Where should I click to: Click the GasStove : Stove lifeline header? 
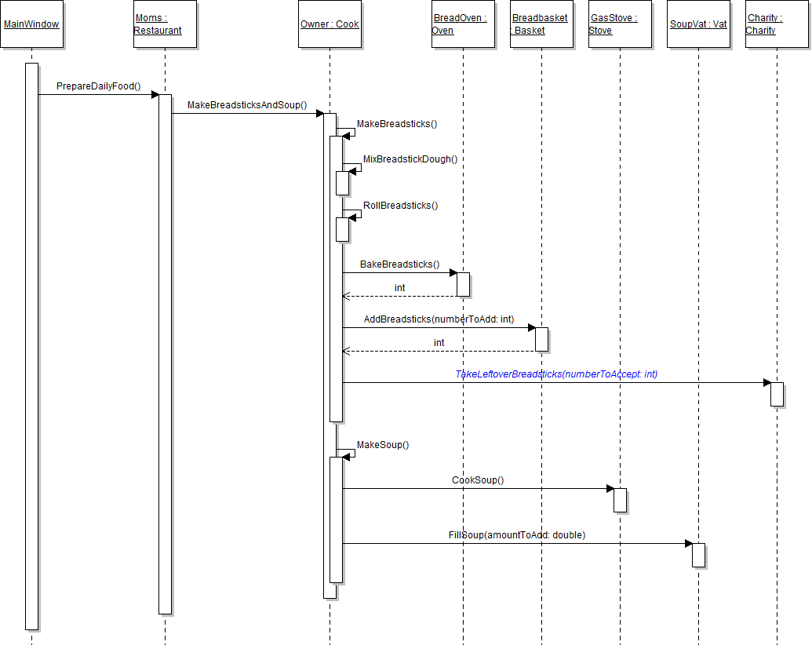620,24
